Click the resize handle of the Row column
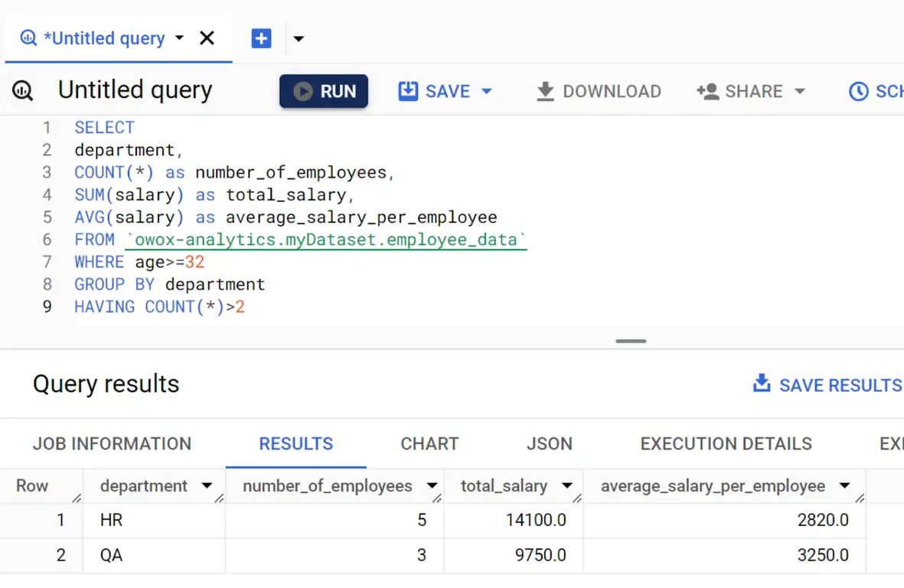The image size is (904, 588). point(77,498)
